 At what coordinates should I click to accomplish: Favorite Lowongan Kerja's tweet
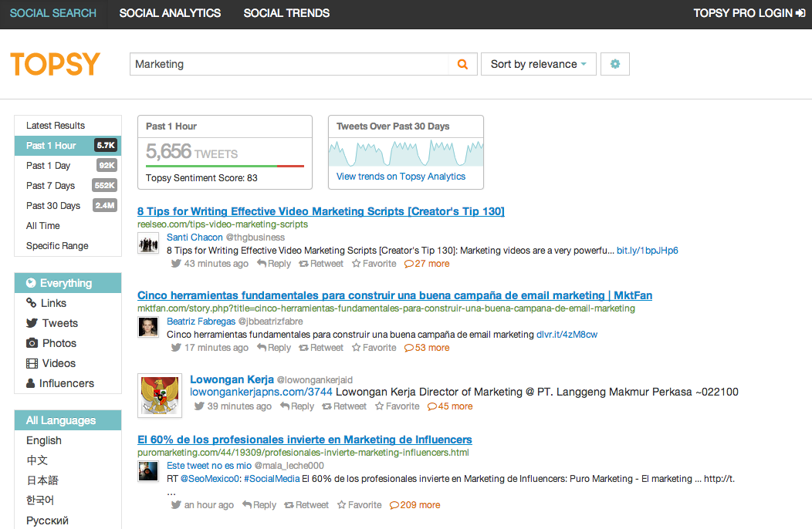pos(398,406)
